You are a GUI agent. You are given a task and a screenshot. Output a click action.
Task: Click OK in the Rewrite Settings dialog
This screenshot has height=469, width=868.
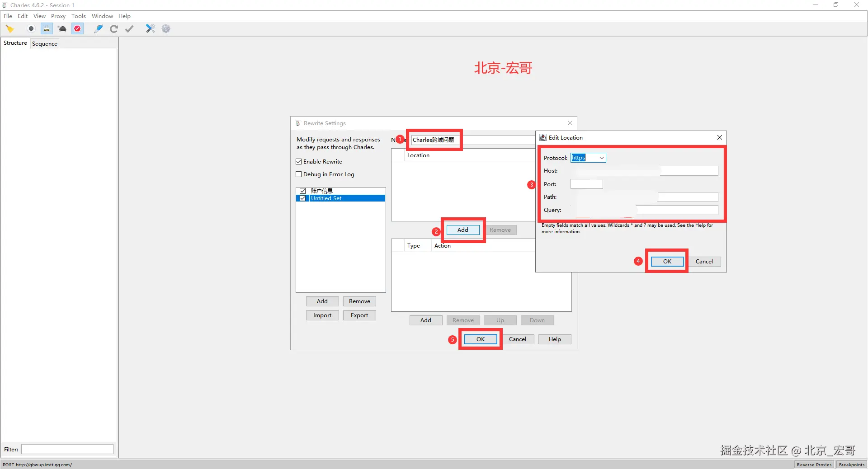pos(481,339)
